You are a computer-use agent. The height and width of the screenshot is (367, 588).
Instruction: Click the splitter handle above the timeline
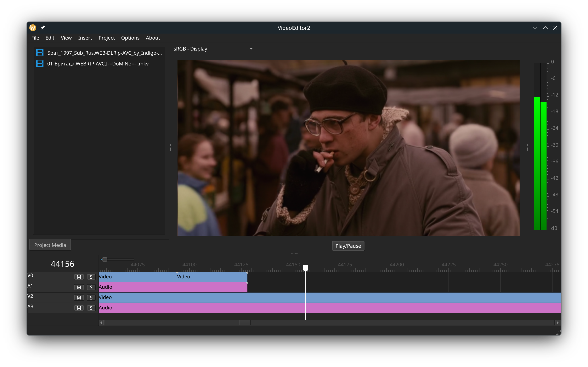point(294,254)
